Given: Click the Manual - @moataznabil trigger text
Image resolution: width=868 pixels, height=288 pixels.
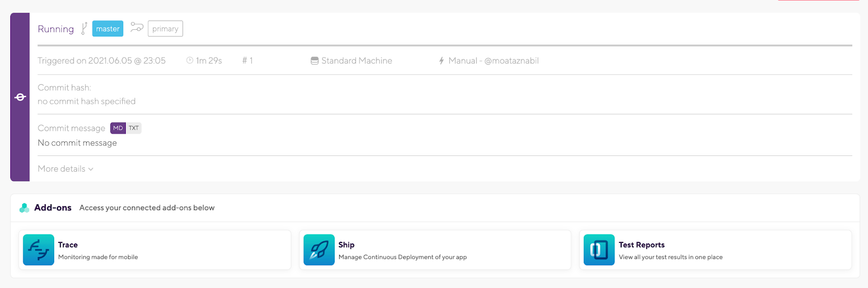Looking at the screenshot, I should 493,61.
